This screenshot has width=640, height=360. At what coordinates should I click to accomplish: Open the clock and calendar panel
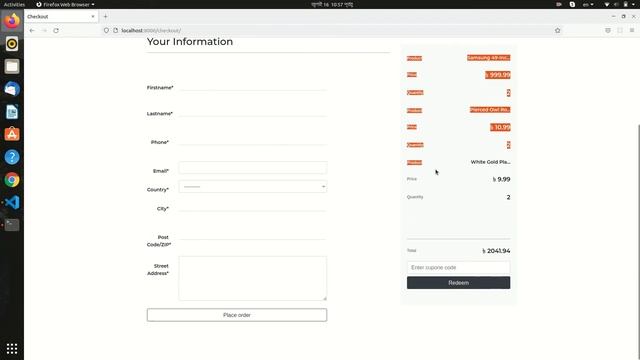pyautogui.click(x=332, y=4)
